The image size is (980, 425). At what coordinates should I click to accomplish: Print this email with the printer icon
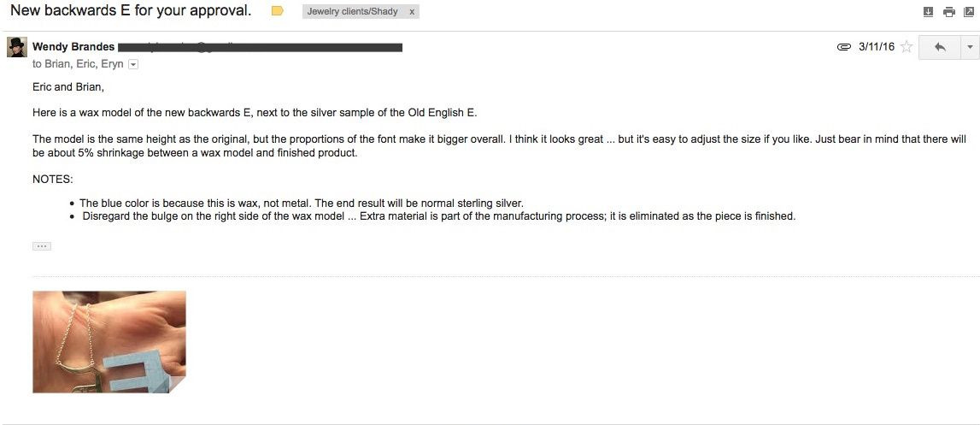coord(948,11)
